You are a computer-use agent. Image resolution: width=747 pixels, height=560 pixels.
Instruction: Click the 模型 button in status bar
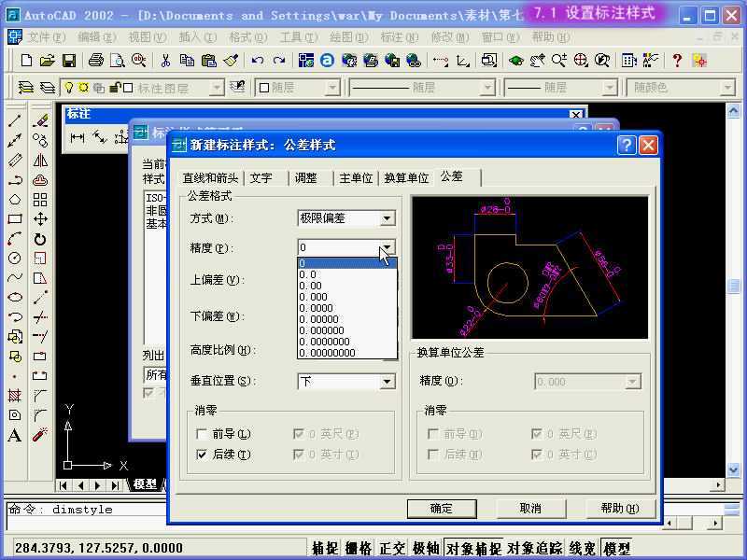point(616,548)
